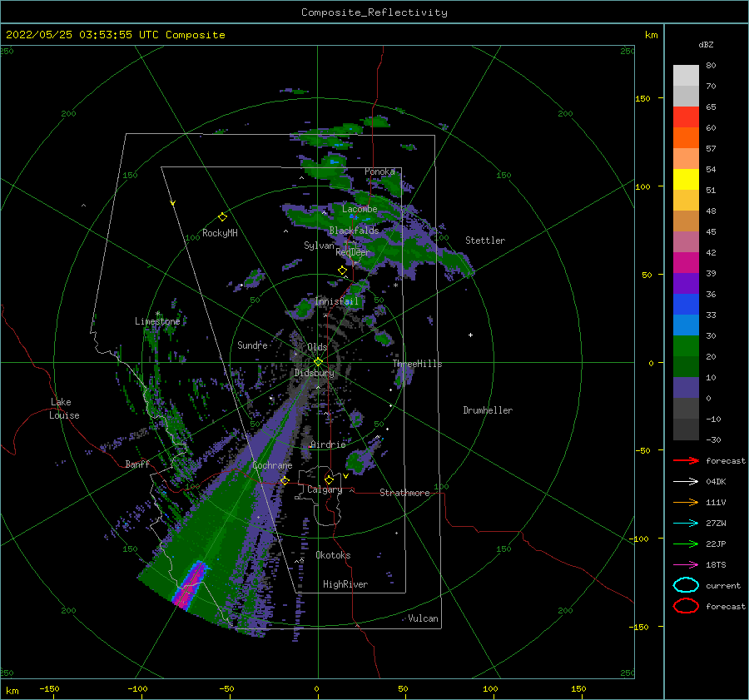This screenshot has height=700, width=749.
Task: Click the Vulcan label
Action: pos(424,618)
